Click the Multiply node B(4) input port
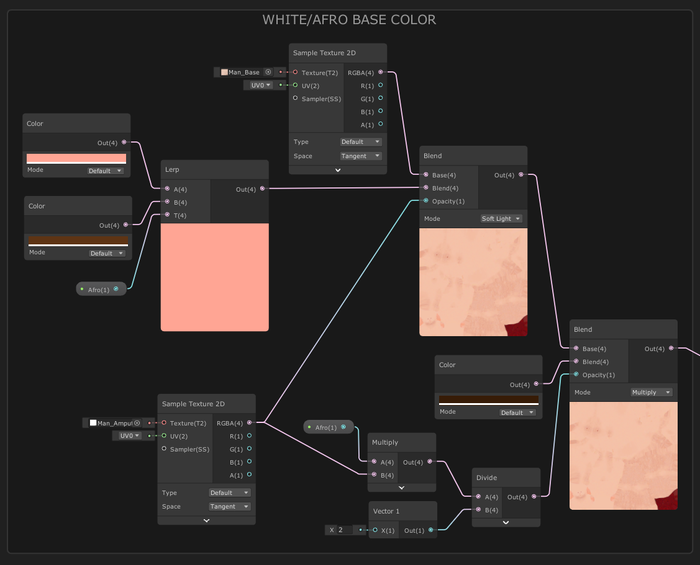 (374, 475)
